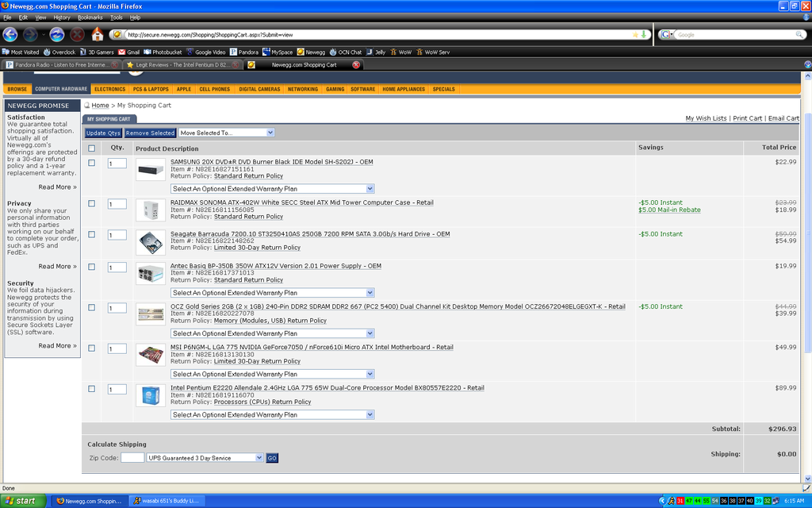Open the Gmail bookmark
The width and height of the screenshot is (812, 508).
click(129, 52)
